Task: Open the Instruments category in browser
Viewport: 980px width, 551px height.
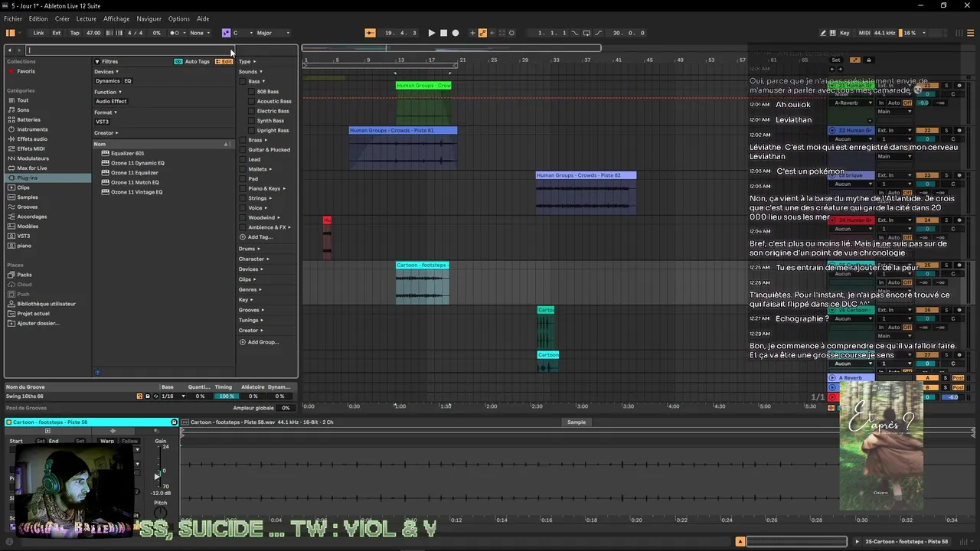Action: [x=32, y=129]
